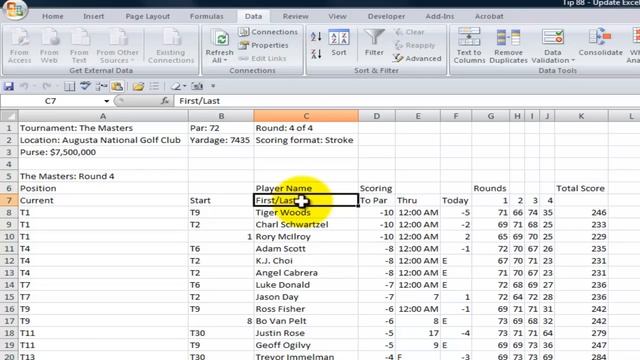
Task: Click the Open folder icon
Action: point(138,86)
